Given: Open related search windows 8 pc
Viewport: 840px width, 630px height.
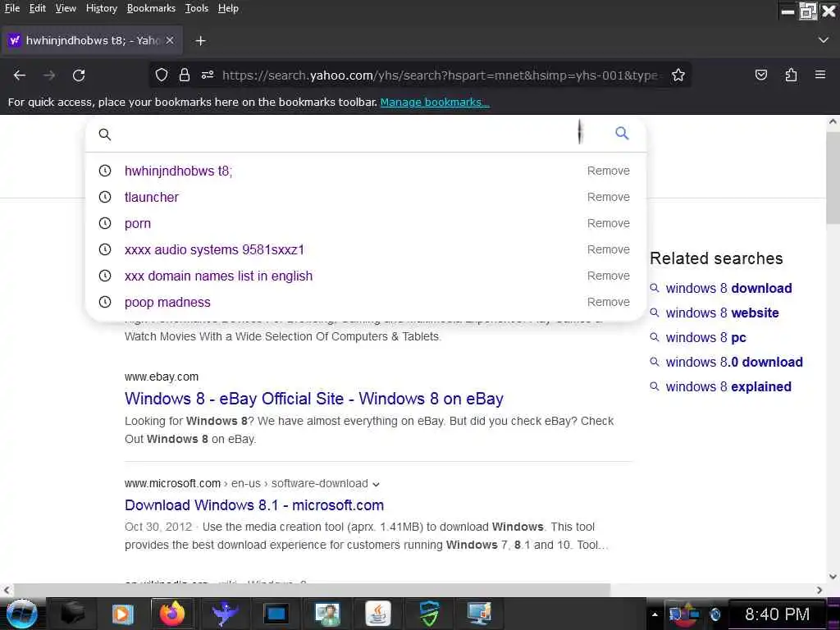Looking at the screenshot, I should (705, 337).
